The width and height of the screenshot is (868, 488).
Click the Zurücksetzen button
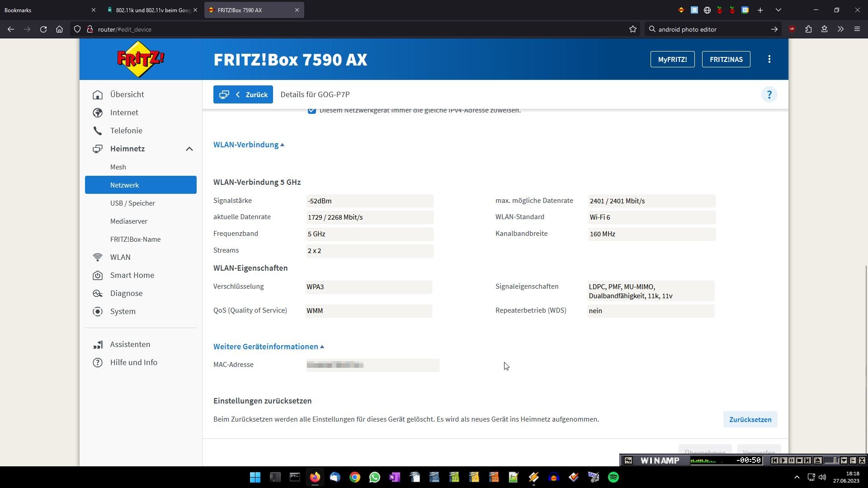[750, 419]
